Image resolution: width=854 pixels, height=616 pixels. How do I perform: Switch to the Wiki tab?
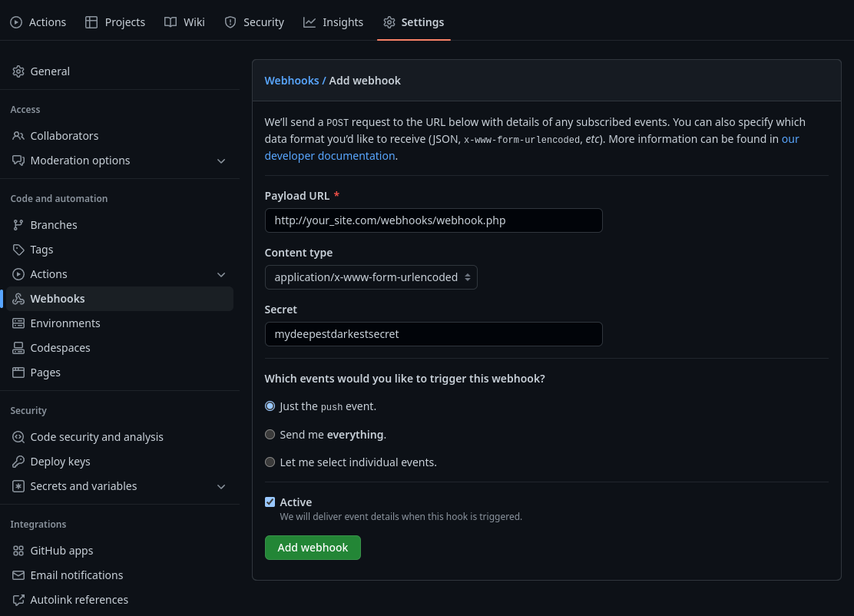tap(184, 22)
